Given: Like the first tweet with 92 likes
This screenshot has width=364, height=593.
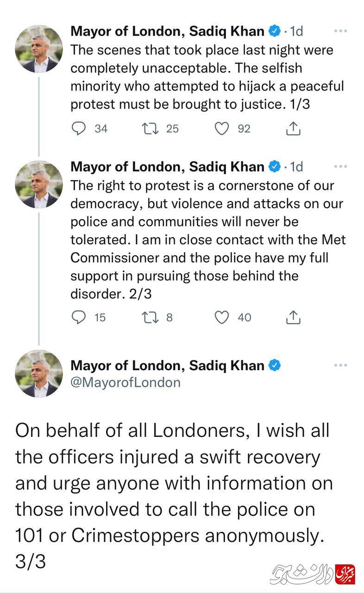Looking at the screenshot, I should (222, 128).
